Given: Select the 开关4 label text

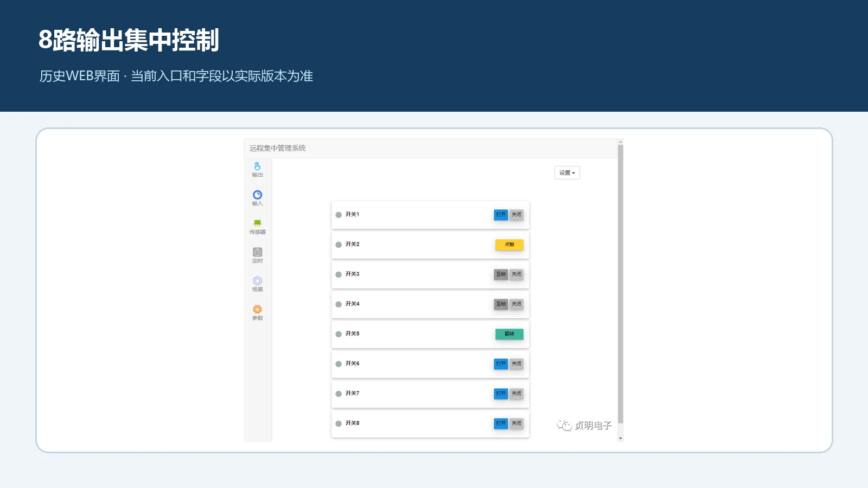Looking at the screenshot, I should [352, 304].
